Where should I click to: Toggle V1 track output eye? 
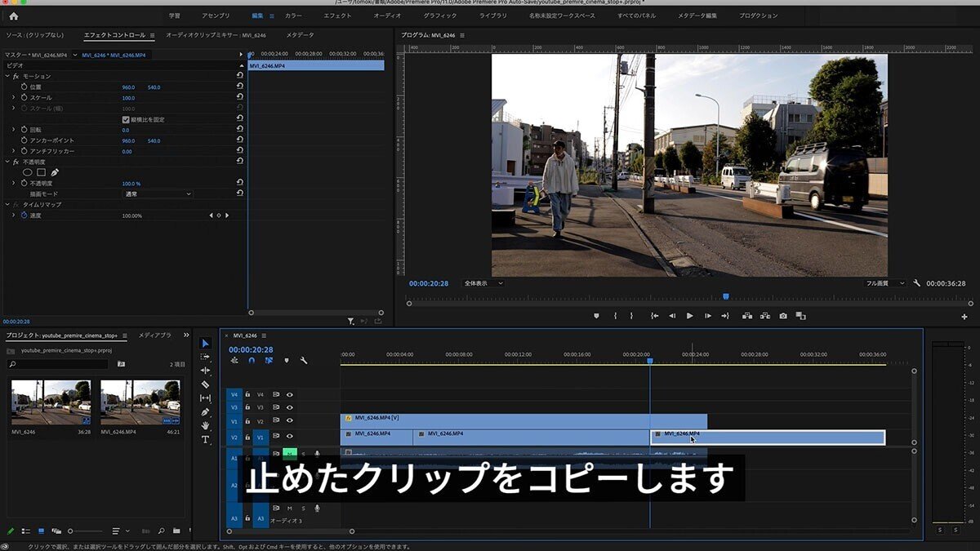pos(289,436)
